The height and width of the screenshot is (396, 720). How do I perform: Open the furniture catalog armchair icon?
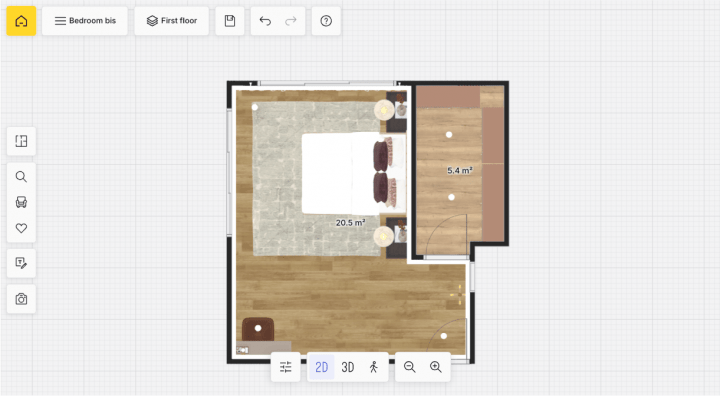pos(21,202)
